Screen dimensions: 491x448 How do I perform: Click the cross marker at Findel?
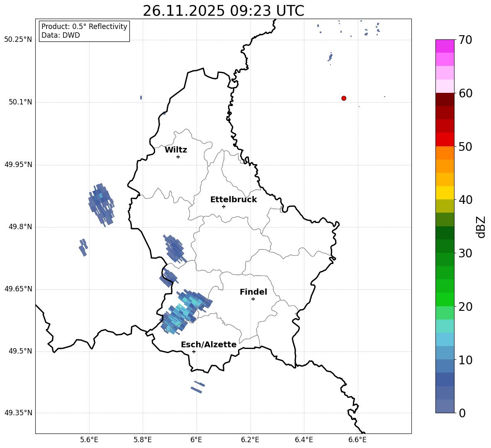click(253, 299)
